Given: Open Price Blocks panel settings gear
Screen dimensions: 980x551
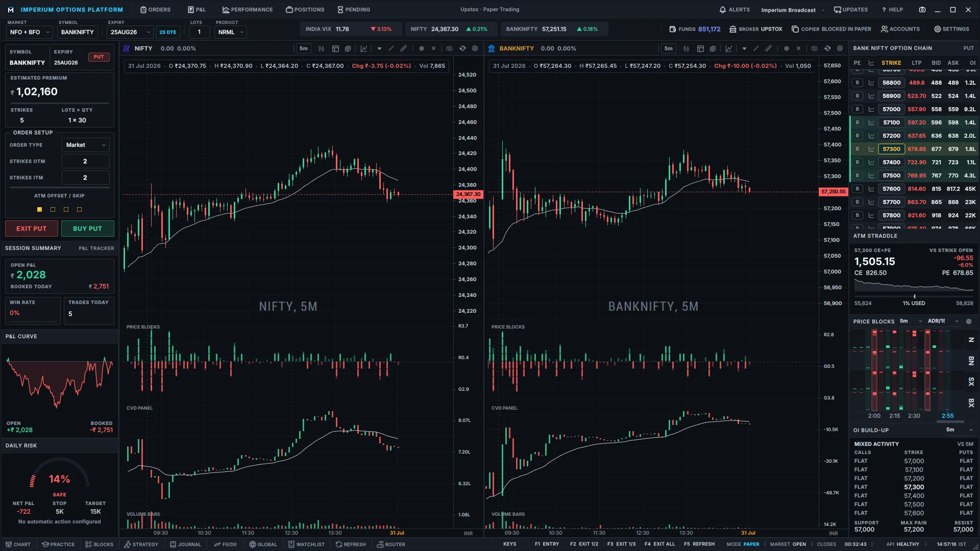Looking at the screenshot, I should coord(968,321).
